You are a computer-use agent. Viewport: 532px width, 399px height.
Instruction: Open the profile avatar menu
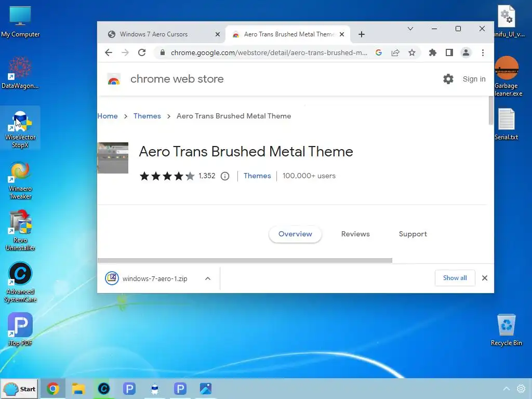click(466, 52)
